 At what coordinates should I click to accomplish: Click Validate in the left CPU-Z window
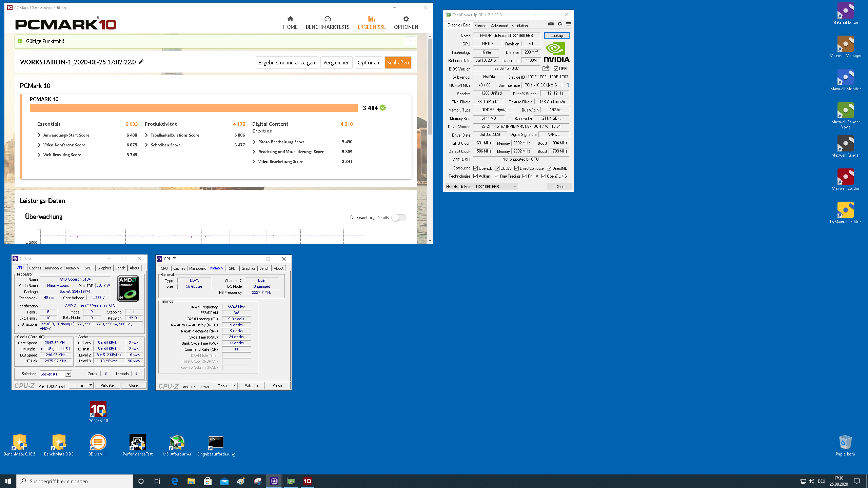(107, 385)
